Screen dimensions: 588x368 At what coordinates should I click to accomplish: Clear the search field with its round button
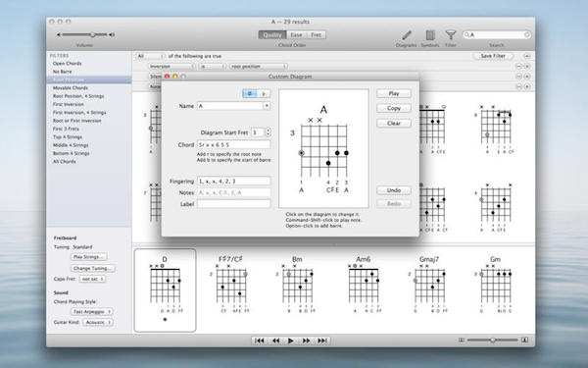coord(526,35)
